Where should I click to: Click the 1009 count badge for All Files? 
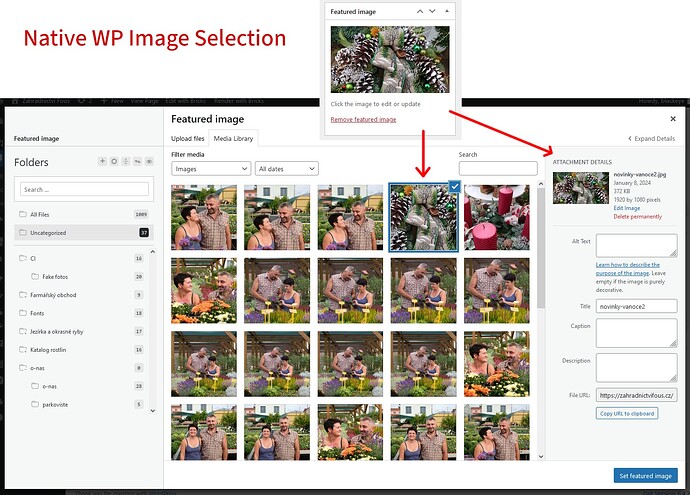(141, 214)
